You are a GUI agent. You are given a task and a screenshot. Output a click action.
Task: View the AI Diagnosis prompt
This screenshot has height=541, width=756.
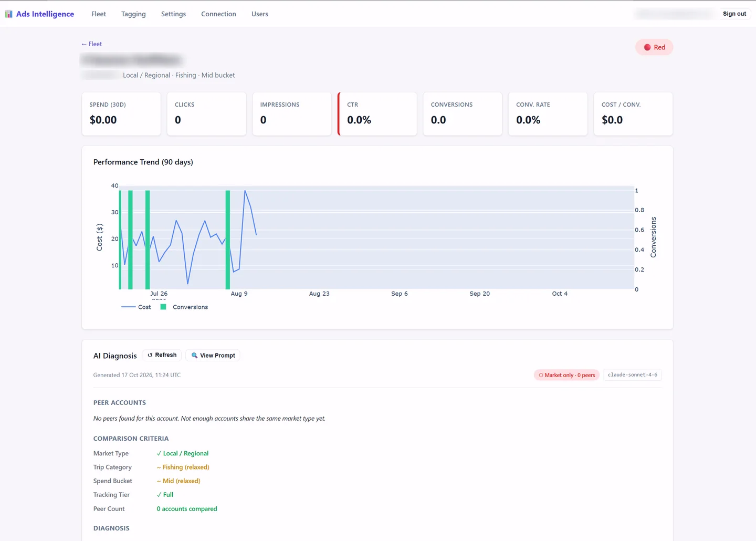[213, 356]
